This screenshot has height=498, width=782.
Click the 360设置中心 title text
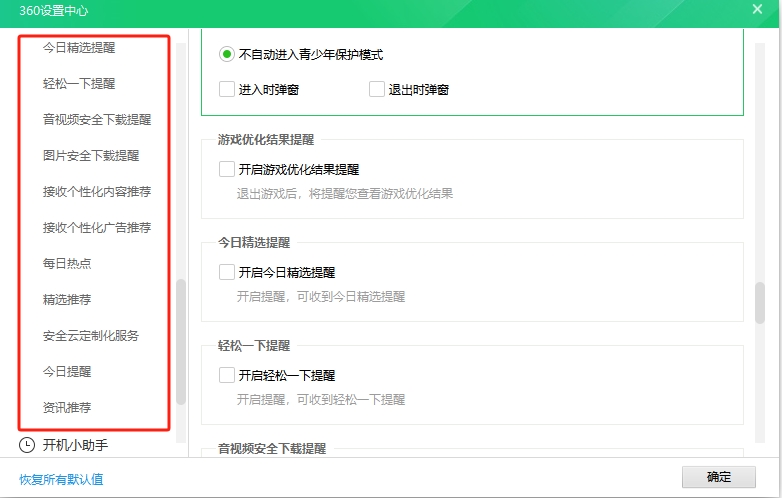click(53, 10)
